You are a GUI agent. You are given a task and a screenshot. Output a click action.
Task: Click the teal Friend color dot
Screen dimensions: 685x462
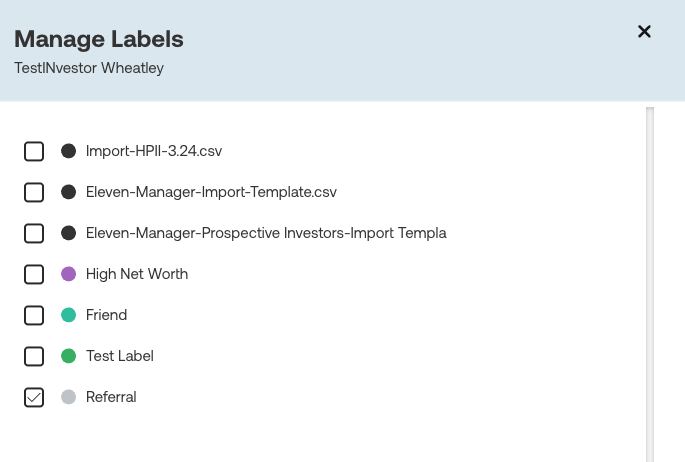tap(69, 315)
